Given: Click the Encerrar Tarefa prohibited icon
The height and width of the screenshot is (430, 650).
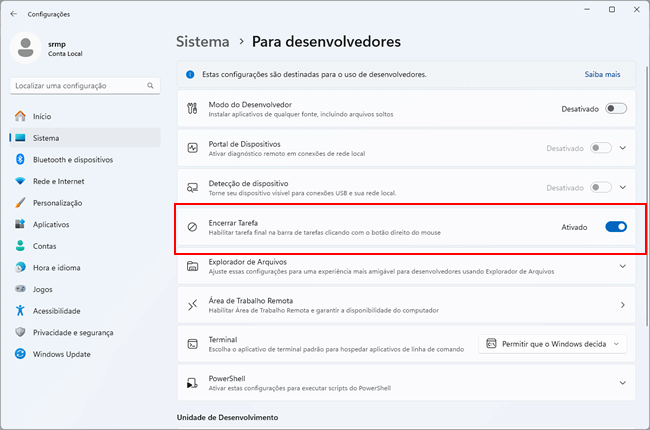Looking at the screenshot, I should pyautogui.click(x=192, y=227).
